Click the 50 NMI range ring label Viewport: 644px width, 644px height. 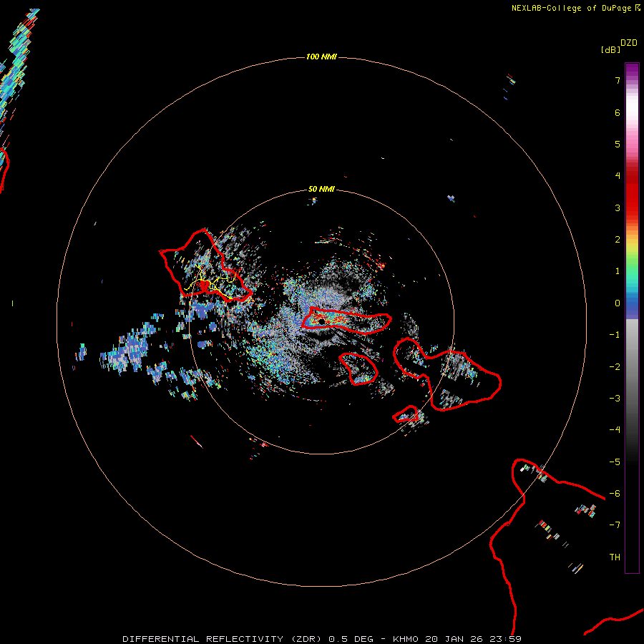(x=321, y=189)
